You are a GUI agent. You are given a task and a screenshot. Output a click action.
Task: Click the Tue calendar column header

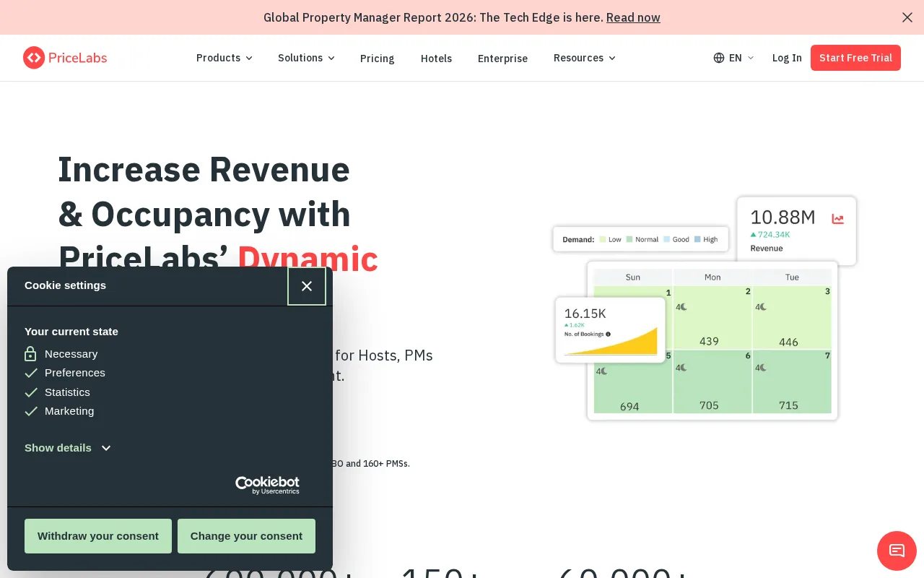792,277
